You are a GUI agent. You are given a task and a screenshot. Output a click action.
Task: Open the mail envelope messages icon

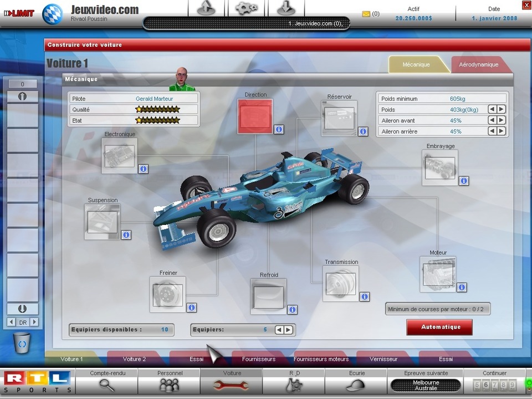click(x=366, y=14)
